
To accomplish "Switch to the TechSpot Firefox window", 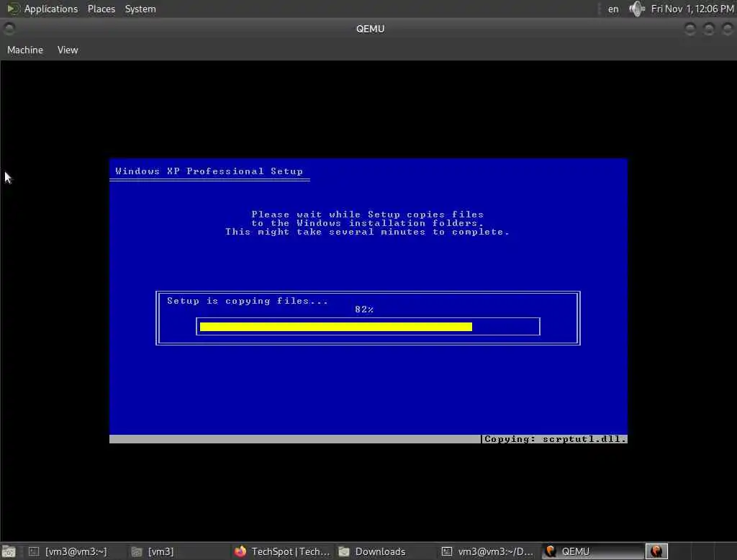I will point(282,551).
